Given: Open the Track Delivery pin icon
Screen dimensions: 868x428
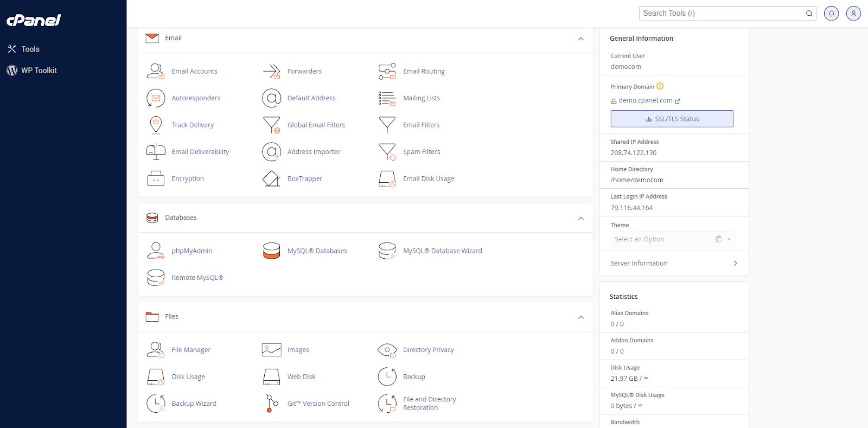Looking at the screenshot, I should pyautogui.click(x=156, y=125).
